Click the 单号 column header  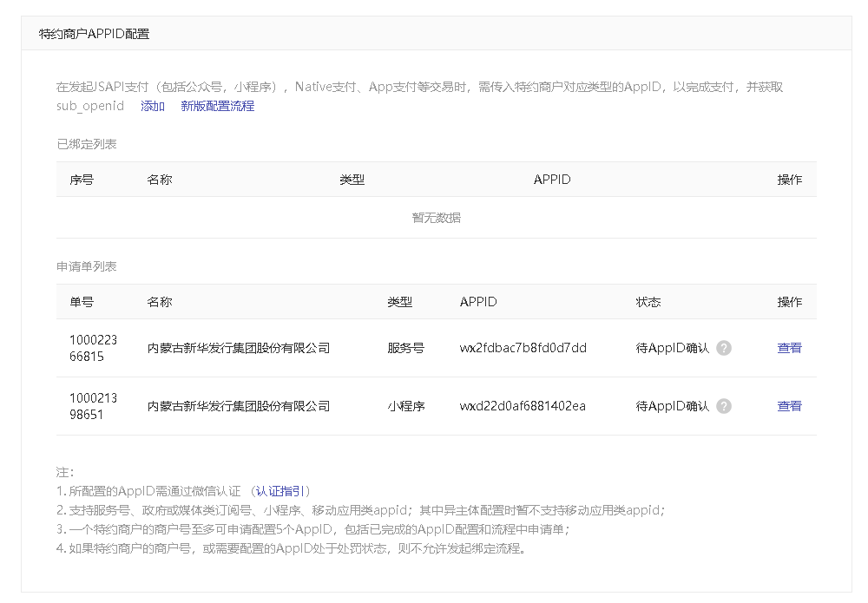[82, 302]
